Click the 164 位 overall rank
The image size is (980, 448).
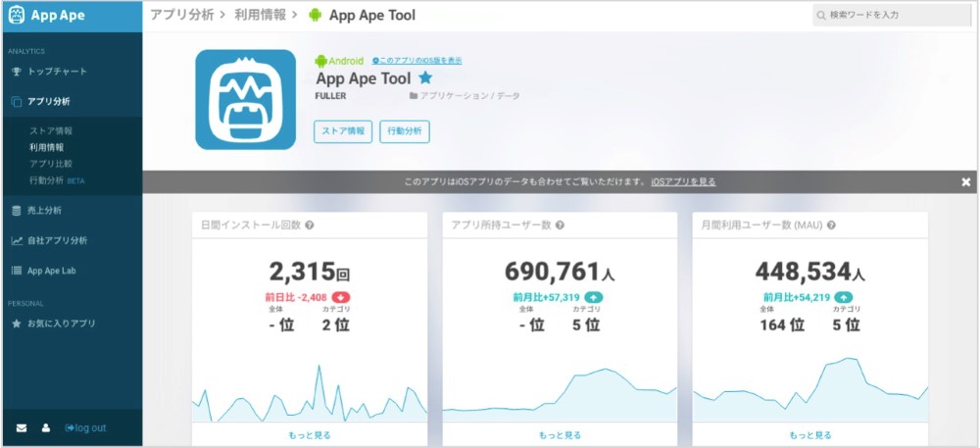click(x=782, y=324)
